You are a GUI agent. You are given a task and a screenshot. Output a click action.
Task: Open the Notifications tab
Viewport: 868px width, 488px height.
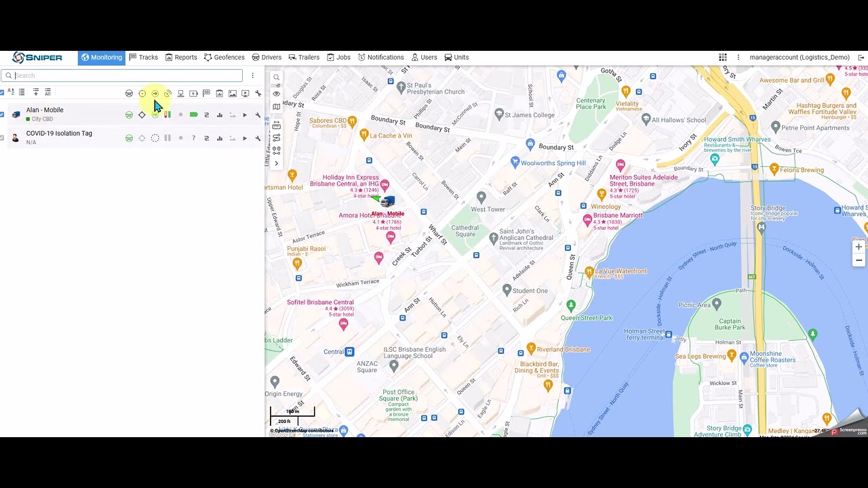tap(380, 58)
